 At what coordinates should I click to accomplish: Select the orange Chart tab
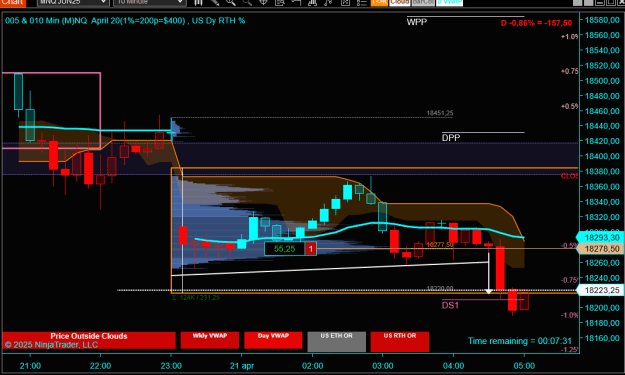(13, 2)
